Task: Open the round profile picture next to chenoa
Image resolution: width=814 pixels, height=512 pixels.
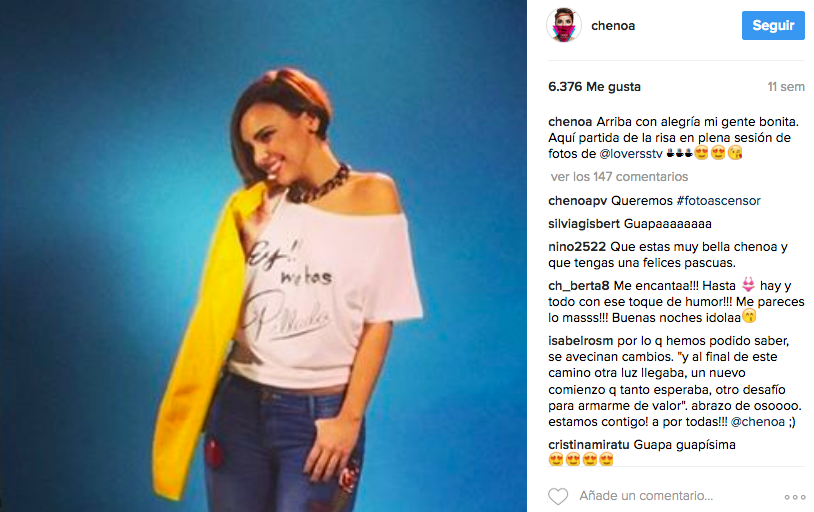Action: 564,25
